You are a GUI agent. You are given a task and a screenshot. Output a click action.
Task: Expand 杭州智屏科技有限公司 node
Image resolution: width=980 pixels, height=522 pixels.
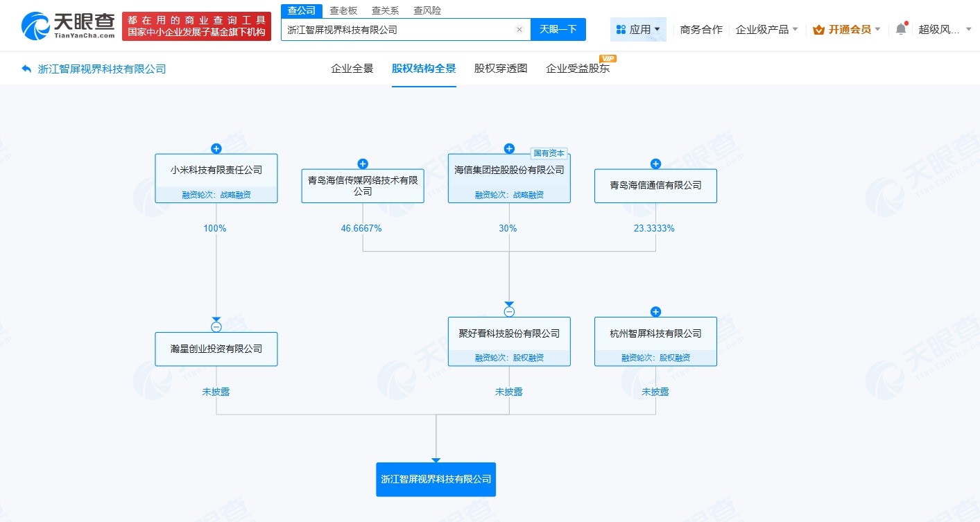(655, 311)
